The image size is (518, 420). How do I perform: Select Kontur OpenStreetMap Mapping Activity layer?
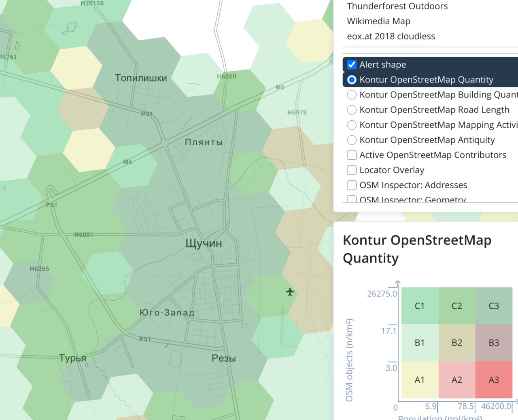[x=352, y=125]
